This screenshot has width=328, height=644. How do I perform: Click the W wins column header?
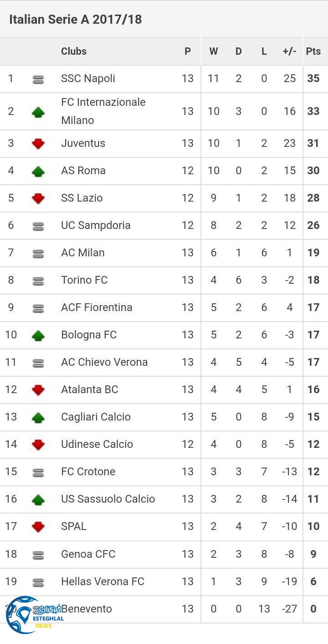pyautogui.click(x=213, y=51)
